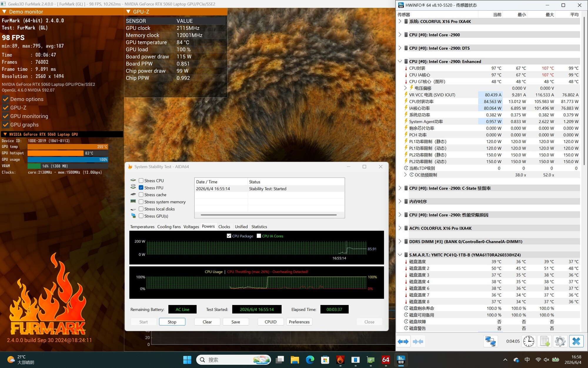This screenshot has height=368, width=588.
Task: Click Stop button in AIDA64
Action: coord(172,322)
